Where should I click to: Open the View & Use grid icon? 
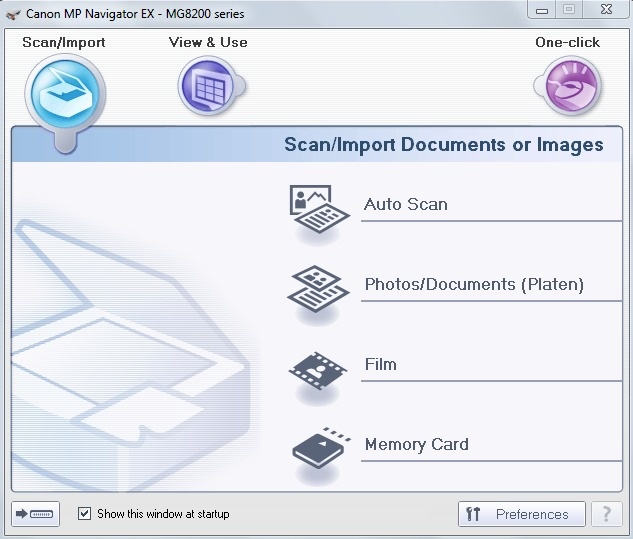[x=207, y=87]
